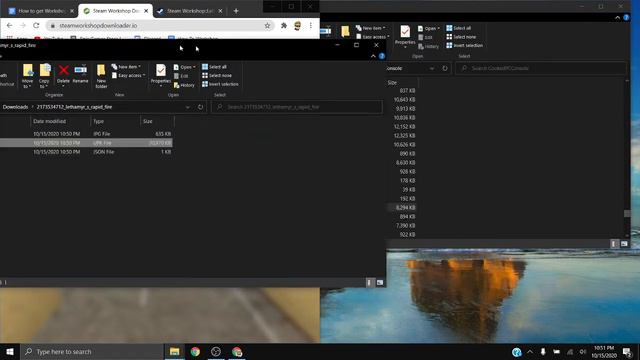Open Chrome three-dot menu
Screen dimensions: 640x360
311,25
